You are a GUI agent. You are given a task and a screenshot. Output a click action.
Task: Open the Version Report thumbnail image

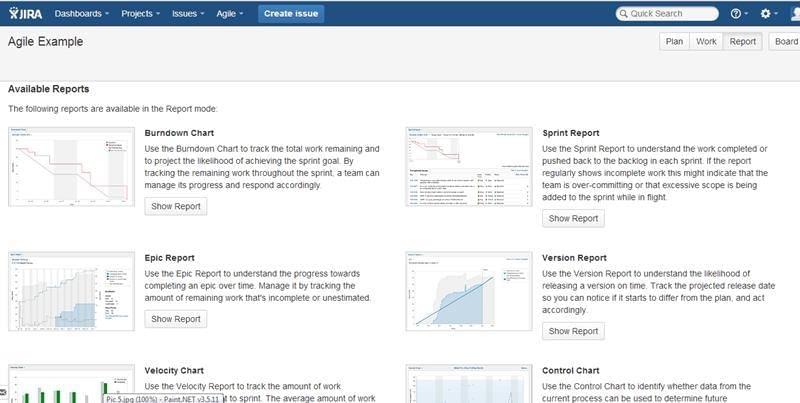469,291
